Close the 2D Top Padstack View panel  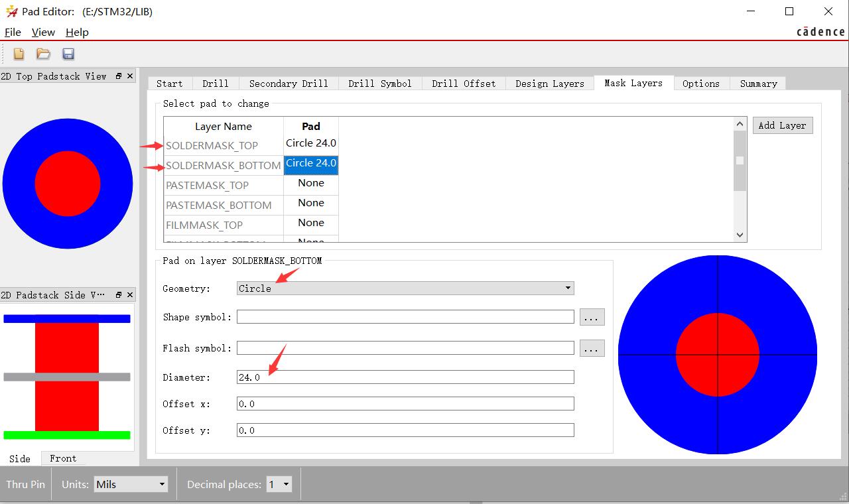point(130,76)
